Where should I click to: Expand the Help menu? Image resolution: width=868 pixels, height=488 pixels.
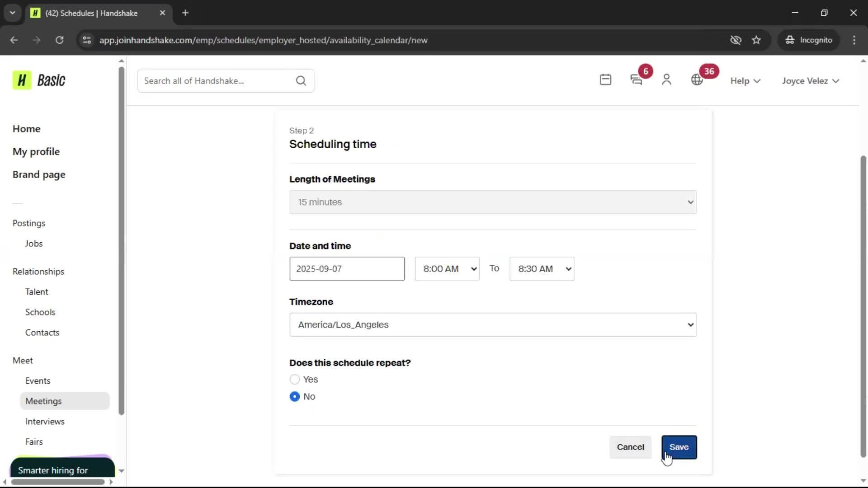tap(745, 81)
